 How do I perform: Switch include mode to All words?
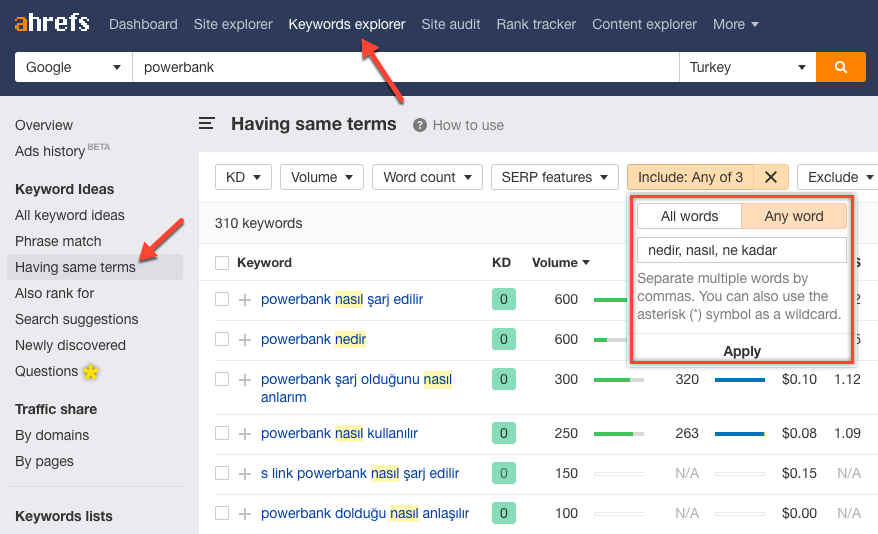coord(689,216)
